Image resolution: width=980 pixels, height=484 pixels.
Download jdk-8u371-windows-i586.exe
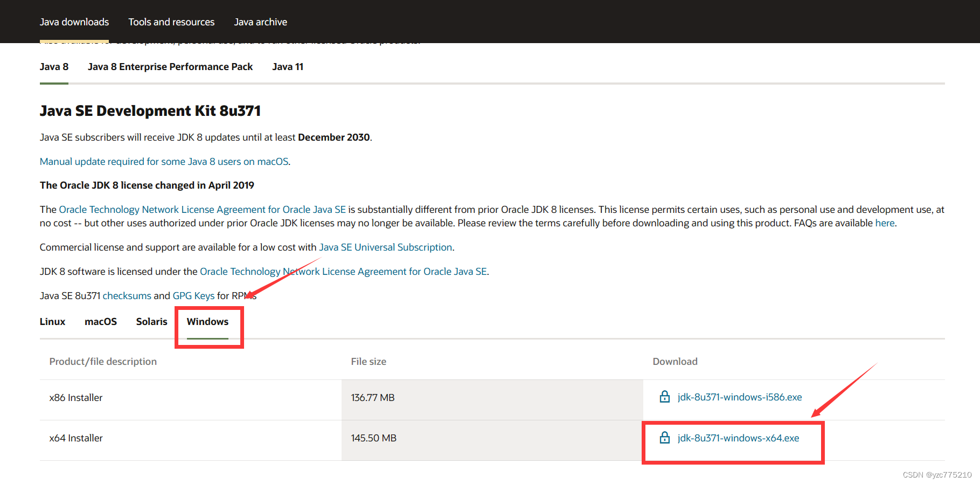click(x=739, y=397)
